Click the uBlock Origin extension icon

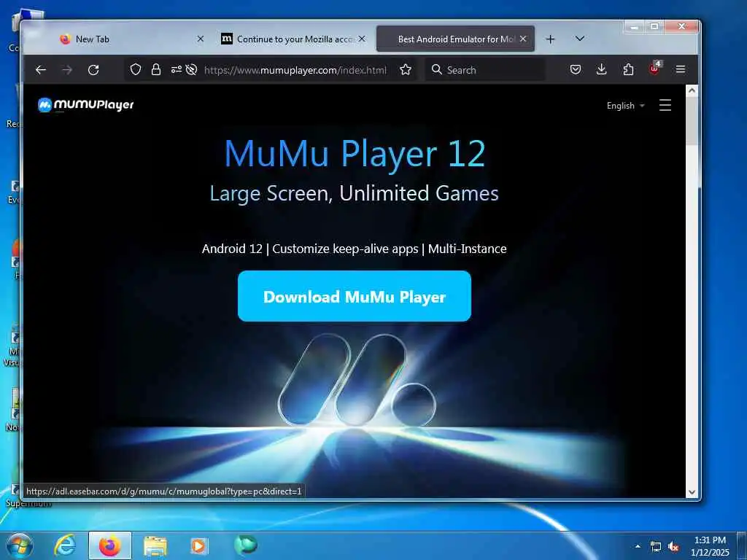pos(655,69)
